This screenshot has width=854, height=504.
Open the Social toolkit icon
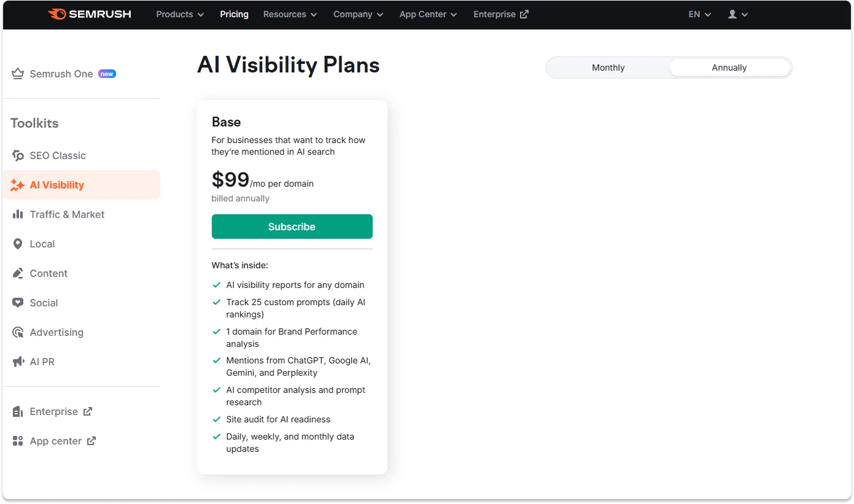click(18, 303)
